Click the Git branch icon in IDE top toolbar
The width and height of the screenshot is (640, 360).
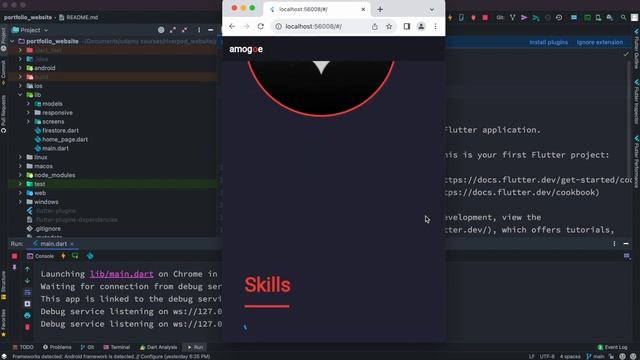(512, 18)
